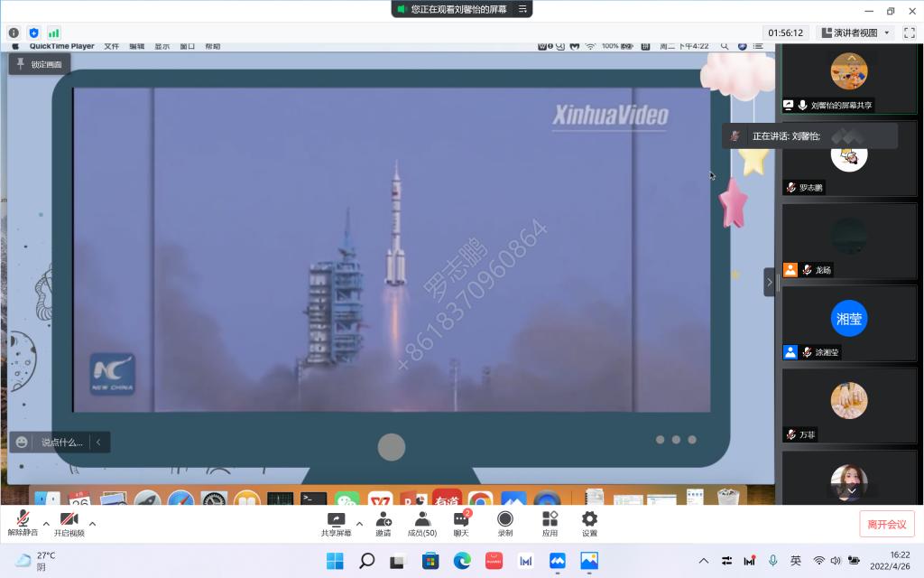Unmute microphone with 解除静音 button
The image size is (924, 578).
[22, 523]
